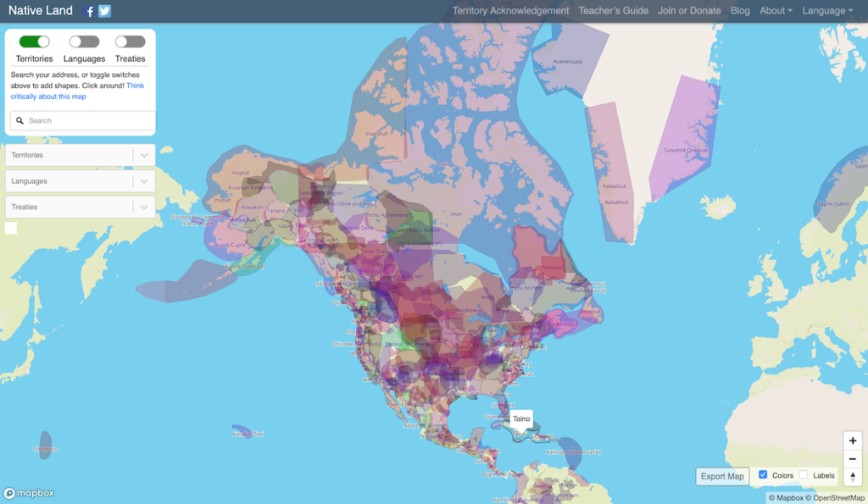Open Join or Donate page
Image resolution: width=868 pixels, height=504 pixels.
point(689,10)
